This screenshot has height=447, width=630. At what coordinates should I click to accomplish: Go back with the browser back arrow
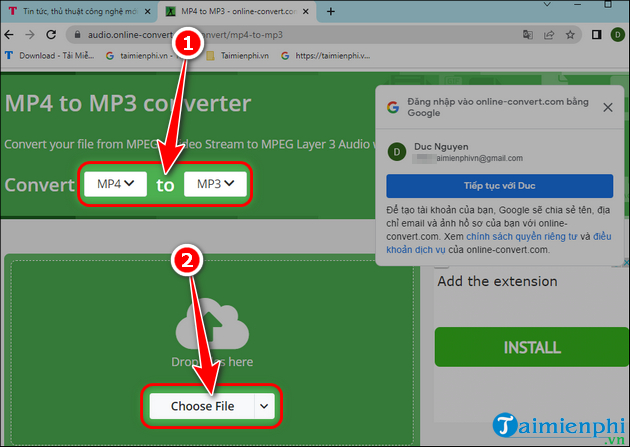click(9, 35)
